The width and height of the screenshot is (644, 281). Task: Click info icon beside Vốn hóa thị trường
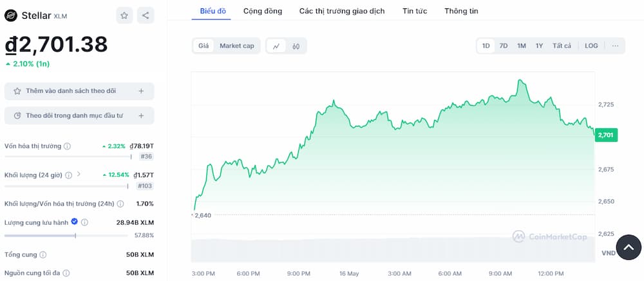(x=68, y=146)
